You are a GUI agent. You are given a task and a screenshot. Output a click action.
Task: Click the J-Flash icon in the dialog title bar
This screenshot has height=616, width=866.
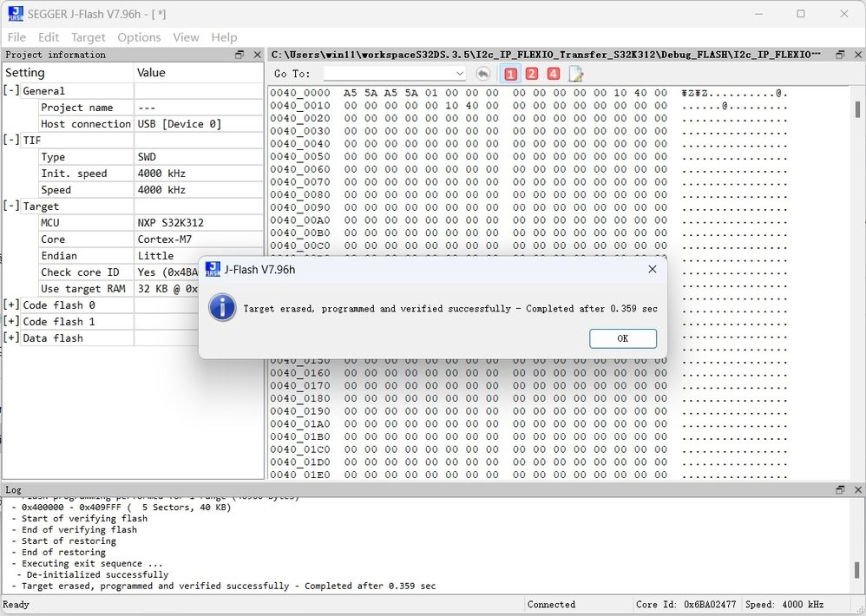(x=212, y=270)
